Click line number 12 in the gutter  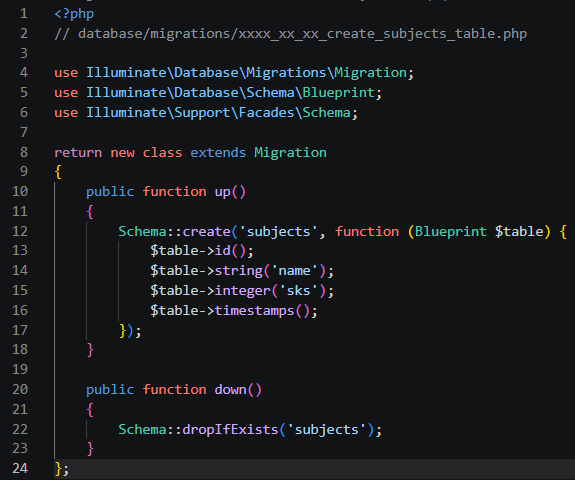pyautogui.click(x=20, y=231)
